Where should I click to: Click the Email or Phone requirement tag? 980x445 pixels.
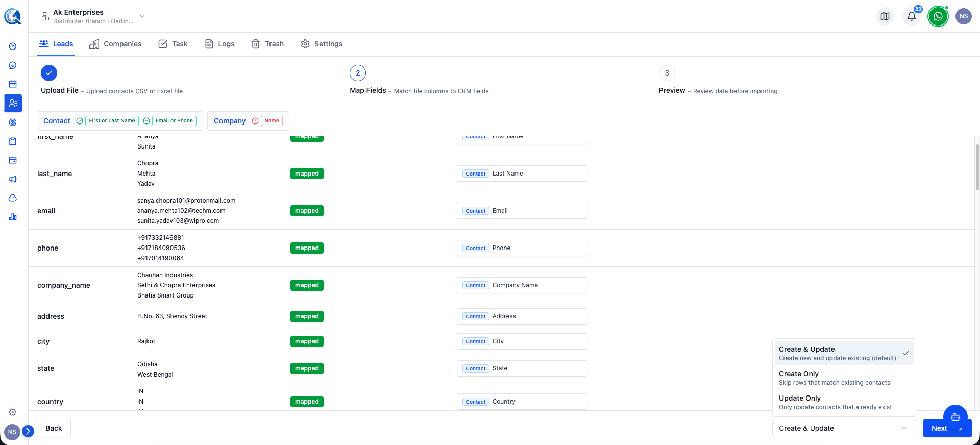click(x=174, y=121)
